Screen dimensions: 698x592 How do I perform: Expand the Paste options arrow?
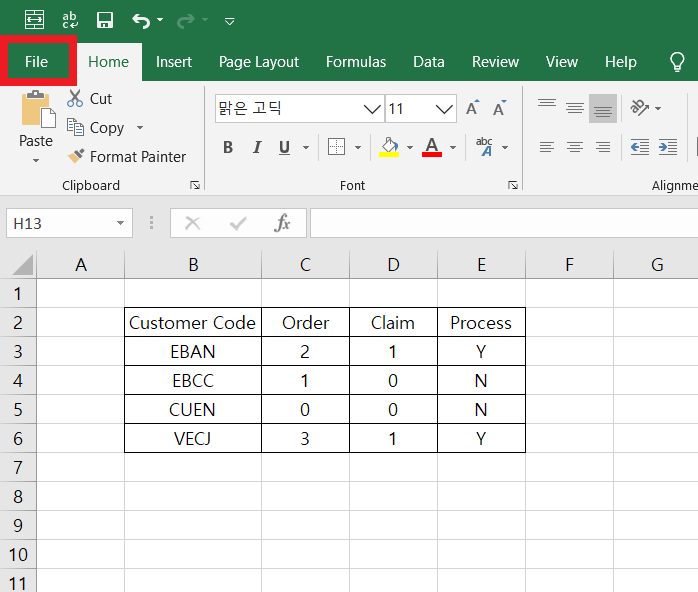pyautogui.click(x=36, y=160)
